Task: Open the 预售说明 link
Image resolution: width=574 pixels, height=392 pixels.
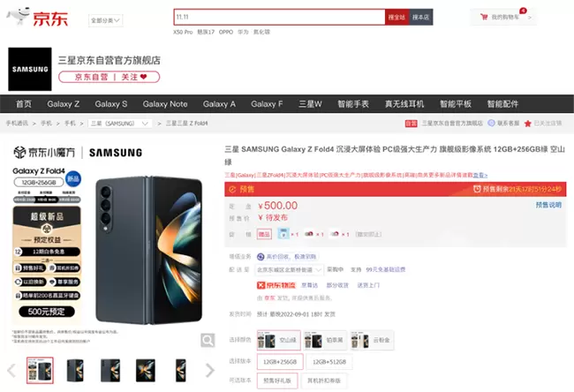Action: point(548,205)
